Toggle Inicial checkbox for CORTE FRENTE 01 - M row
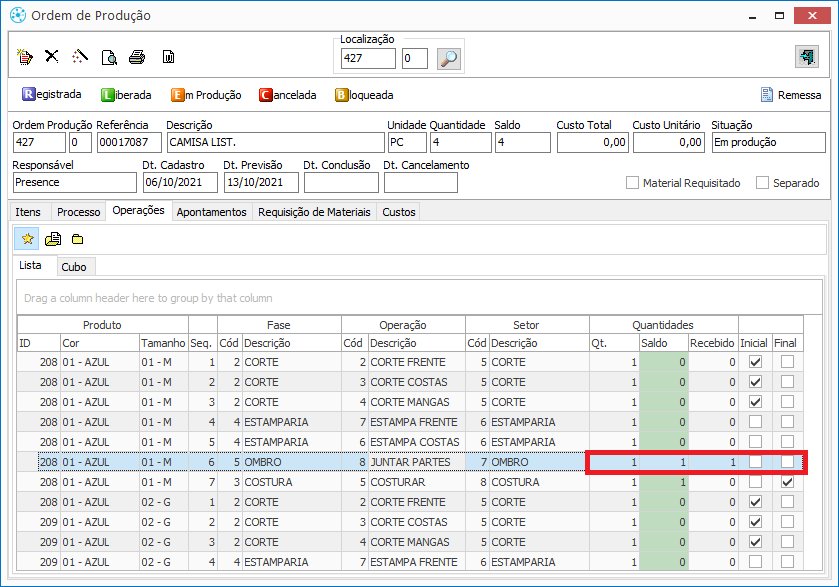Image resolution: width=839 pixels, height=587 pixels. coord(755,362)
